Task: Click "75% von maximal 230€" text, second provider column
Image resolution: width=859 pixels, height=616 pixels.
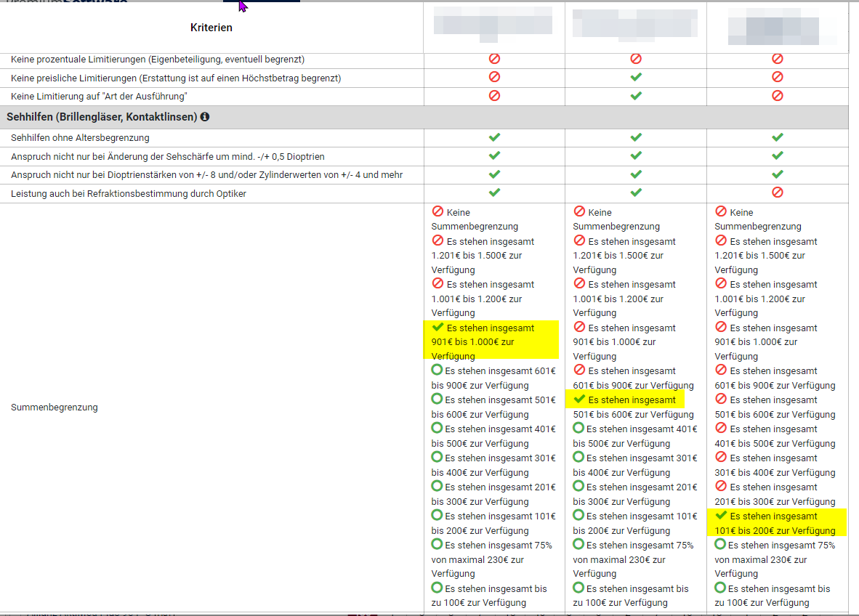Action: click(x=633, y=553)
